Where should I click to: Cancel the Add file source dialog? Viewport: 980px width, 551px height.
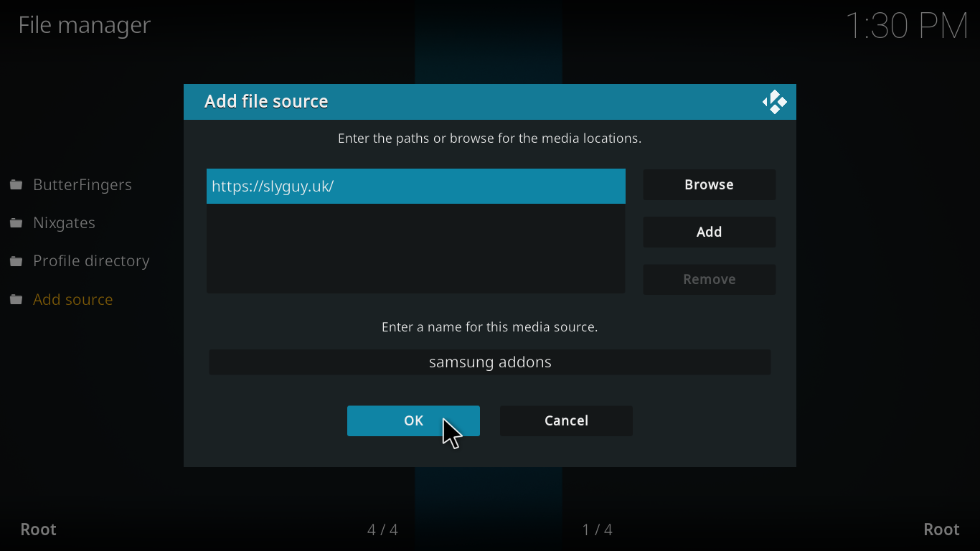(566, 421)
